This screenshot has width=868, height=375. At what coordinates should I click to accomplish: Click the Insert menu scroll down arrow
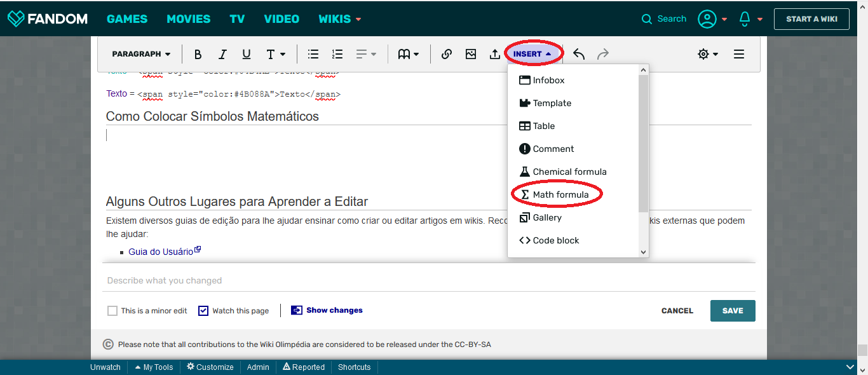pos(643,252)
